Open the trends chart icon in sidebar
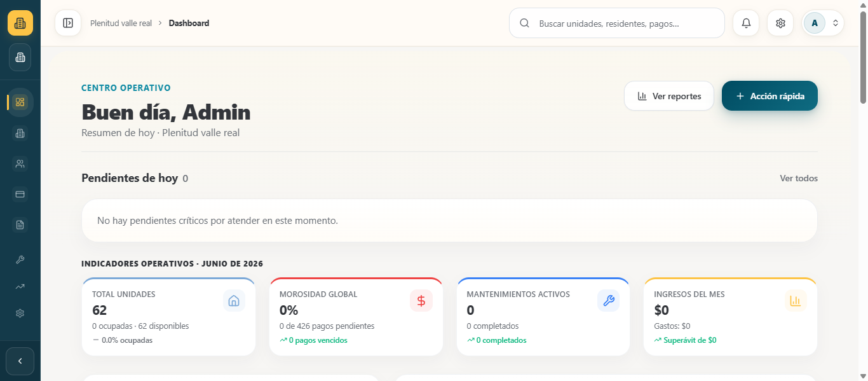868x381 pixels. [x=20, y=286]
